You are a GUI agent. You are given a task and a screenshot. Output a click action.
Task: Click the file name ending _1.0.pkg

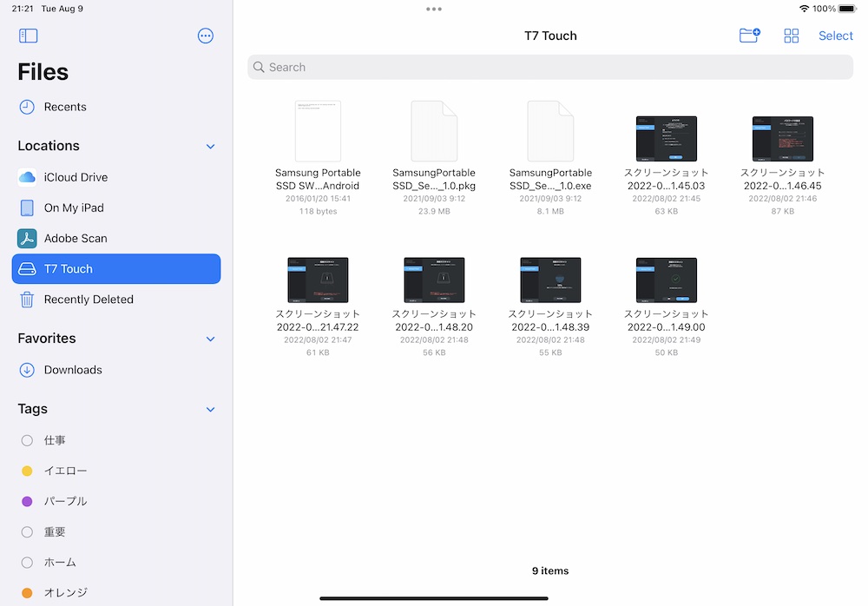(x=434, y=179)
